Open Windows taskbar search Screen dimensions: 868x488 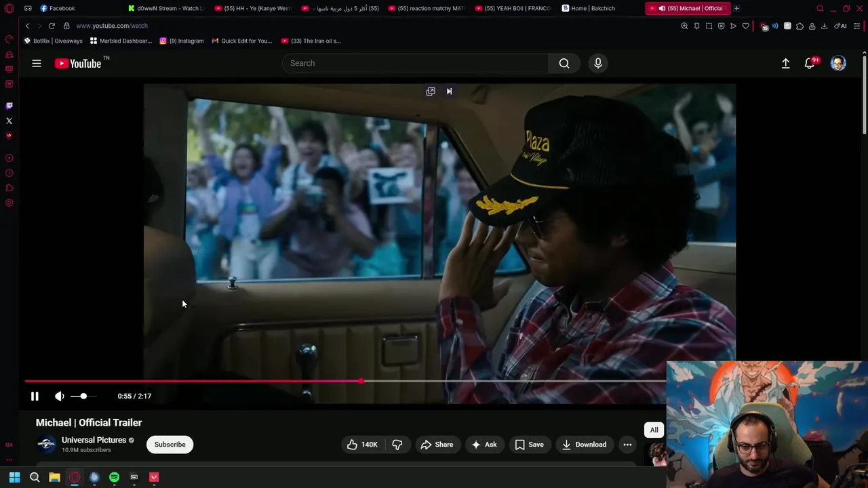[35, 477]
